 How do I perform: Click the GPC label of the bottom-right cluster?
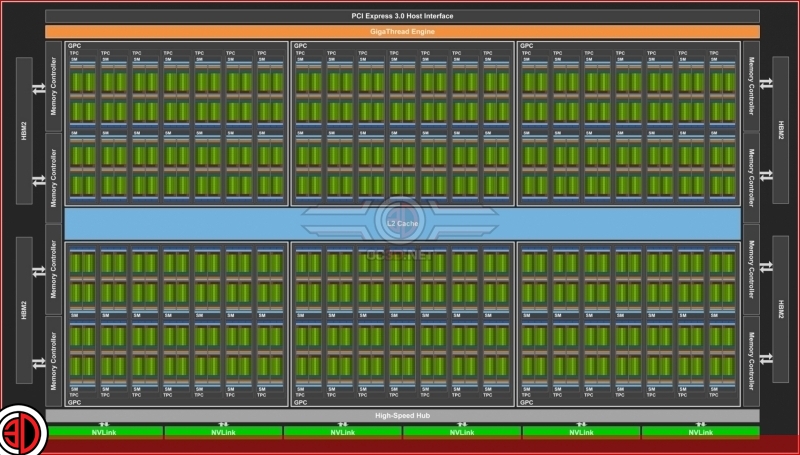(x=527, y=402)
